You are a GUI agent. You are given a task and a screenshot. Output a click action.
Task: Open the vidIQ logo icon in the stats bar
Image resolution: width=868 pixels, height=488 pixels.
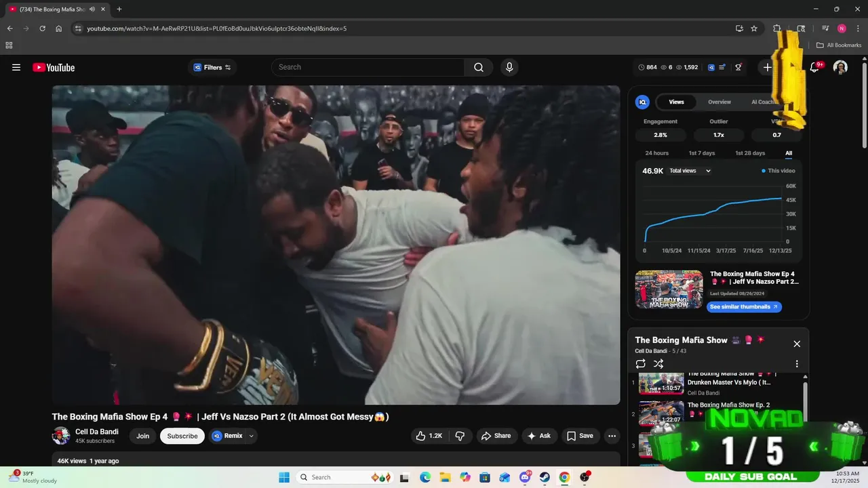pyautogui.click(x=711, y=67)
